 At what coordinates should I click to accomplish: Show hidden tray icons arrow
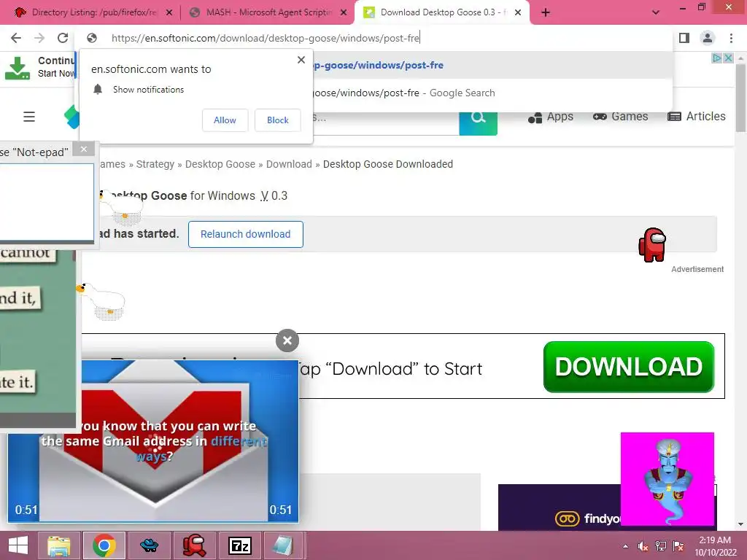[x=625, y=546]
